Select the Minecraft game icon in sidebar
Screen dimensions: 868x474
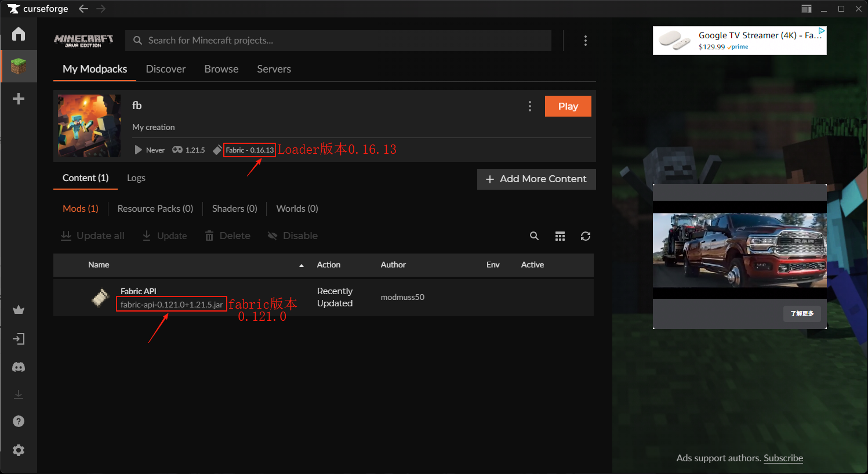[x=19, y=66]
